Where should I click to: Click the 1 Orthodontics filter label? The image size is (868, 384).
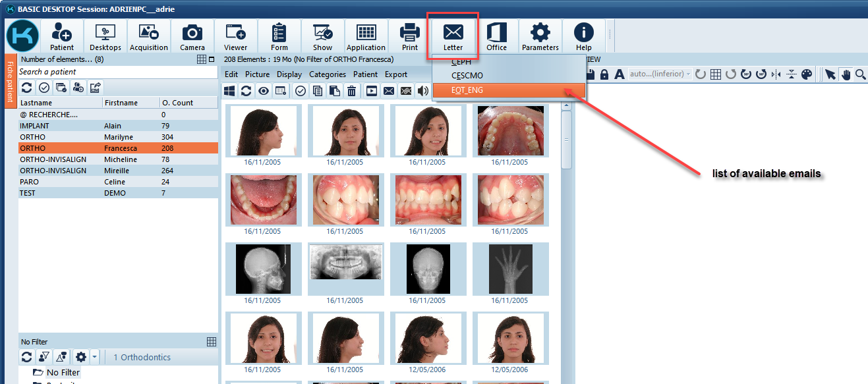tap(142, 357)
